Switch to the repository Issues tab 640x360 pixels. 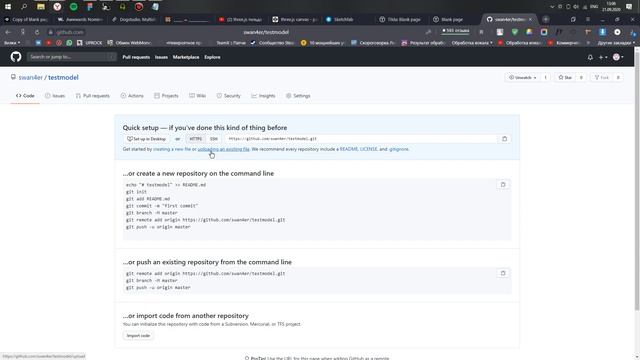click(x=55, y=96)
